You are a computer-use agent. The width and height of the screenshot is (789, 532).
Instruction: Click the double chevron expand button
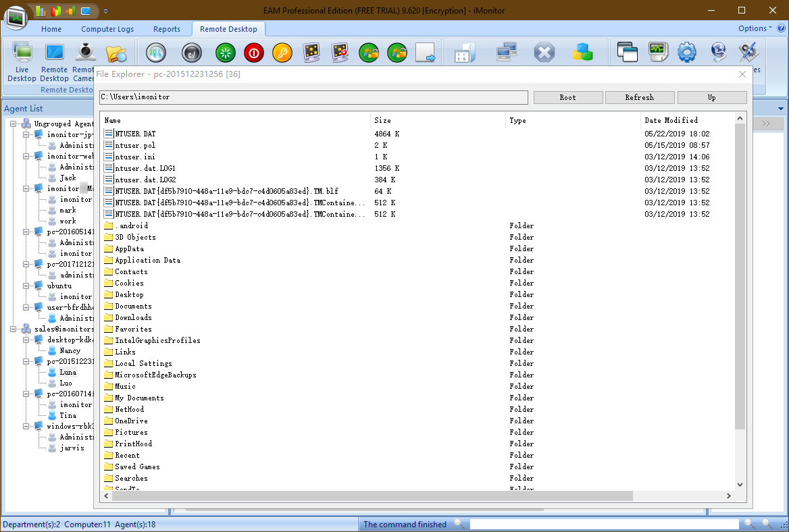point(766,124)
